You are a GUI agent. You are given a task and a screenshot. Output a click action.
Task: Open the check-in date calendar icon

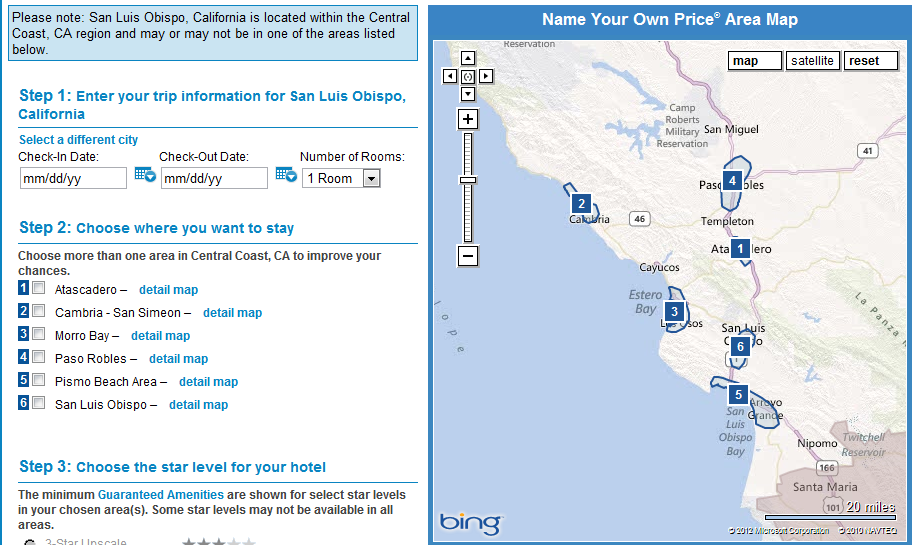click(145, 176)
